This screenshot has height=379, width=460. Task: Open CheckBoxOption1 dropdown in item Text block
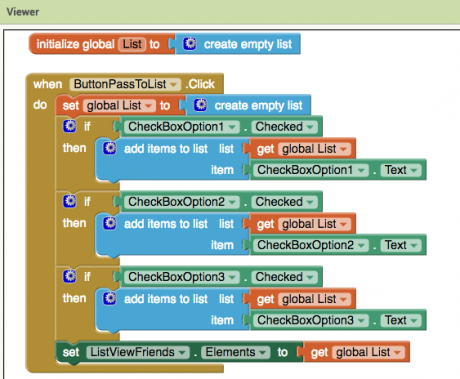[x=311, y=170]
